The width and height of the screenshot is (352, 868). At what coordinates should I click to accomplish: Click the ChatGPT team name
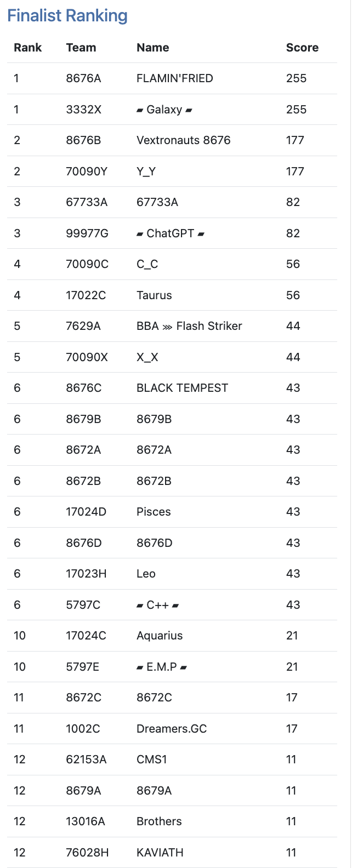170,233
